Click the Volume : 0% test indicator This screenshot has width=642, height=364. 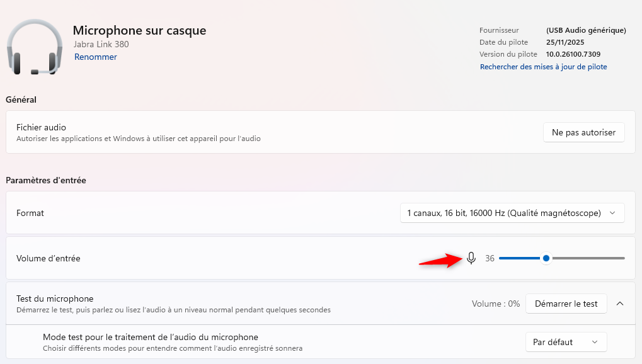click(x=496, y=304)
